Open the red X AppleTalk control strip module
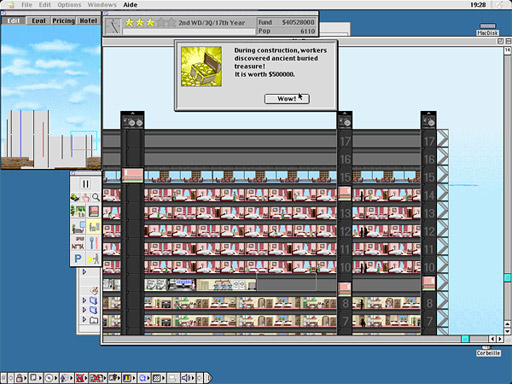This screenshot has height=384, width=512. (x=81, y=378)
